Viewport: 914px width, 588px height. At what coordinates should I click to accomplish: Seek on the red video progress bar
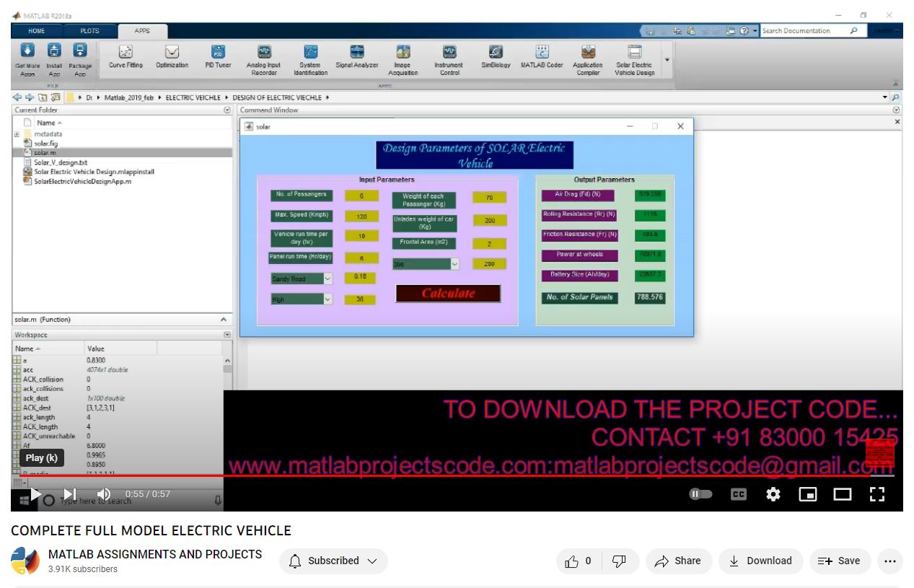(433, 475)
